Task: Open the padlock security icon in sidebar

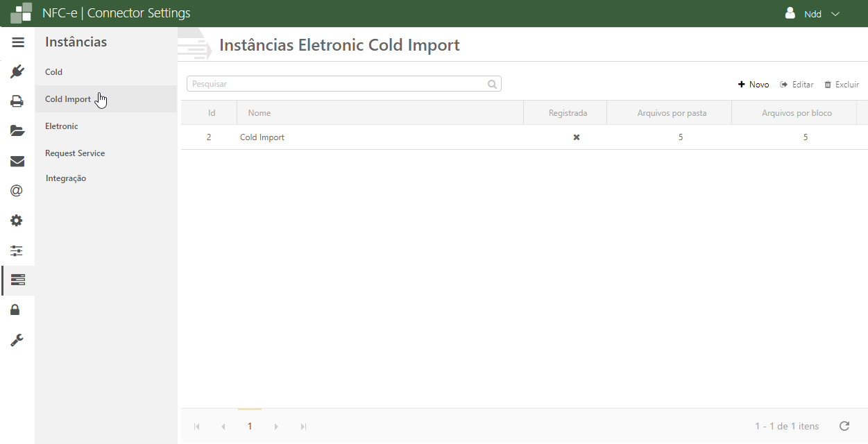Action: [x=15, y=310]
